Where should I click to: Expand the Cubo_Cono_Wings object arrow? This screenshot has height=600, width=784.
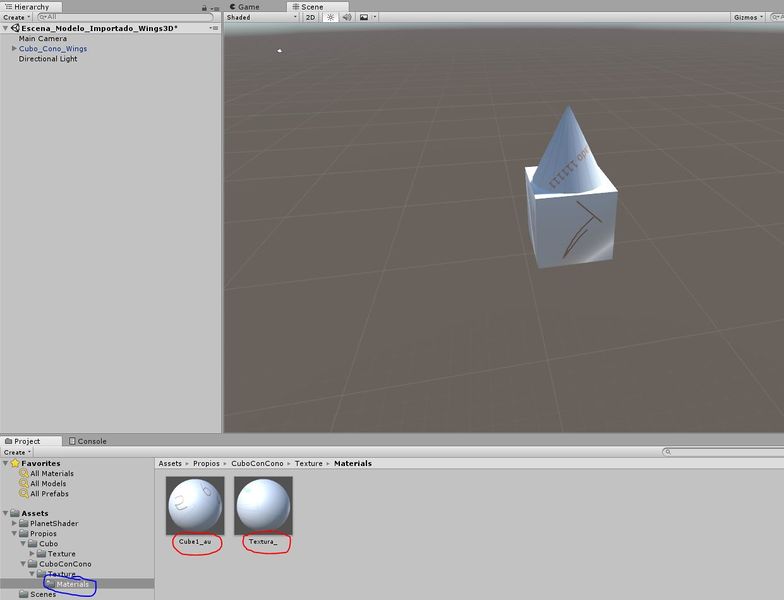click(x=14, y=48)
